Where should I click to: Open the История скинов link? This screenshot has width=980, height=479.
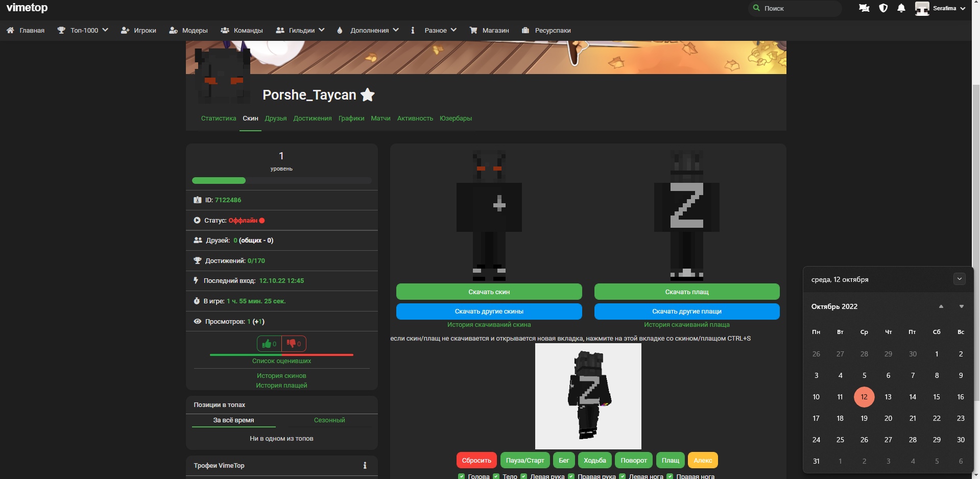coord(281,376)
